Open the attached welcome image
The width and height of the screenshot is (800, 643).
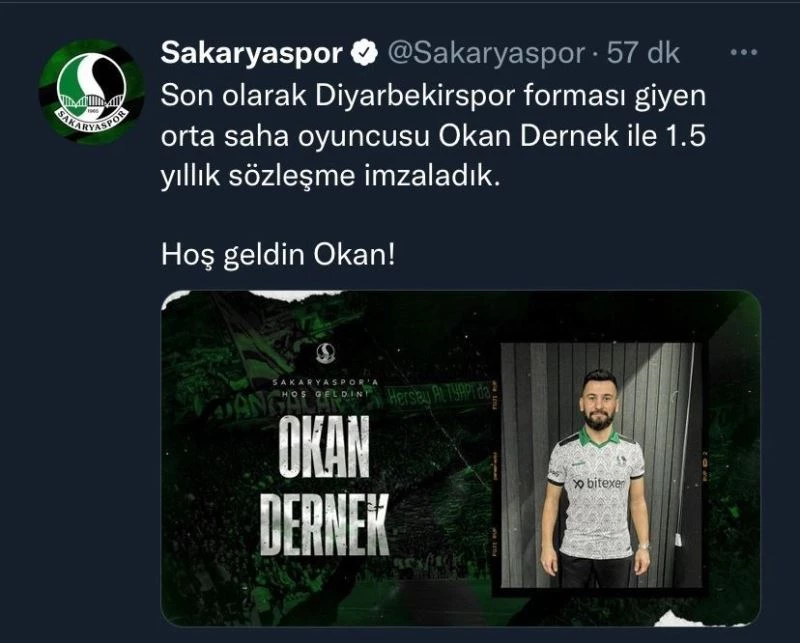coord(461,458)
